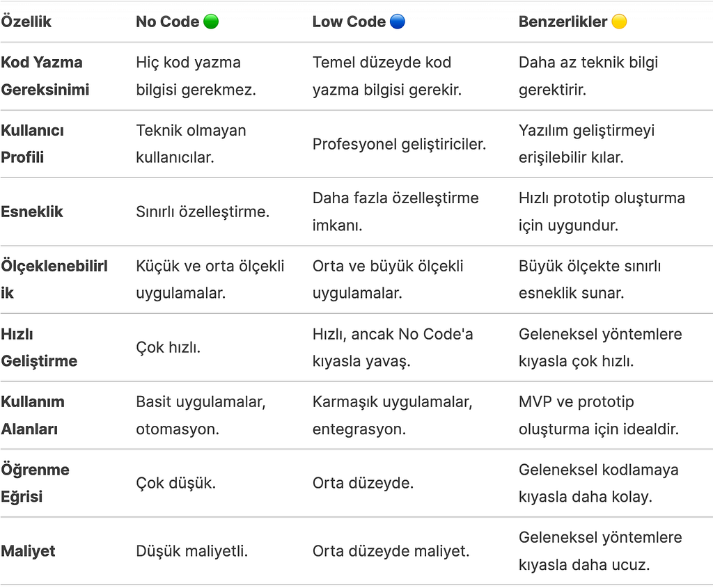Click the Ölçeklenebilirlik row label
The width and height of the screenshot is (713, 588).
click(54, 280)
